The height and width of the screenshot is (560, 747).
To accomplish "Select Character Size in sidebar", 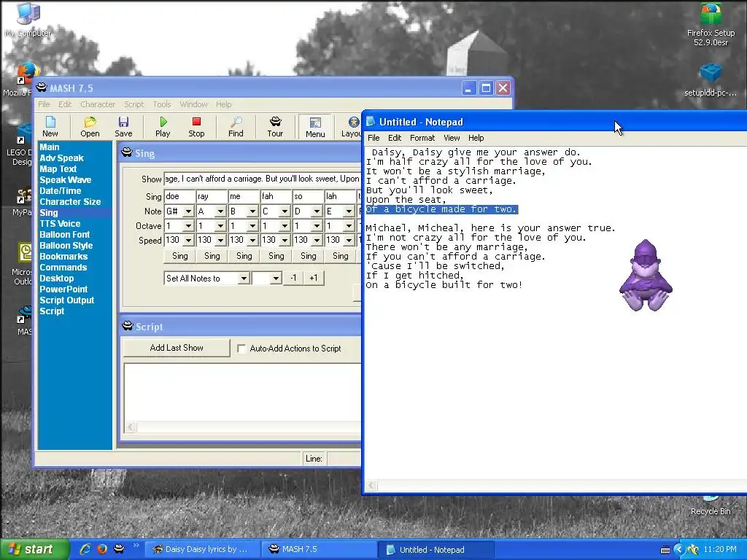I will pyautogui.click(x=70, y=202).
